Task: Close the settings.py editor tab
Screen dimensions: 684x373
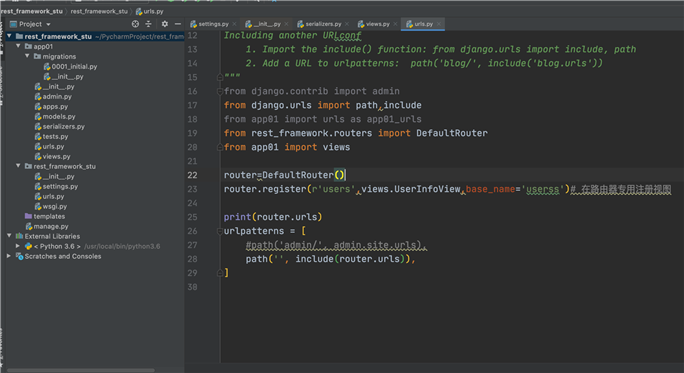Action: (234, 24)
